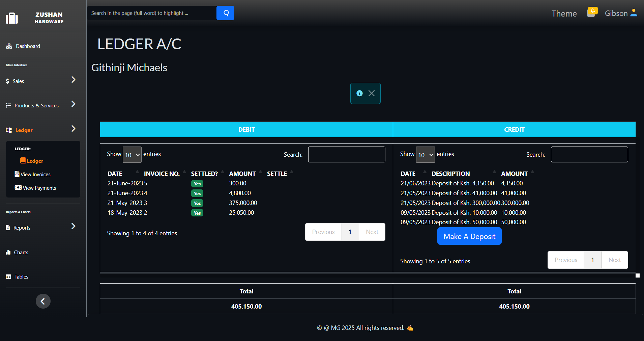Image resolution: width=644 pixels, height=341 pixels.
Task: Click the magnifier search button
Action: click(x=225, y=13)
